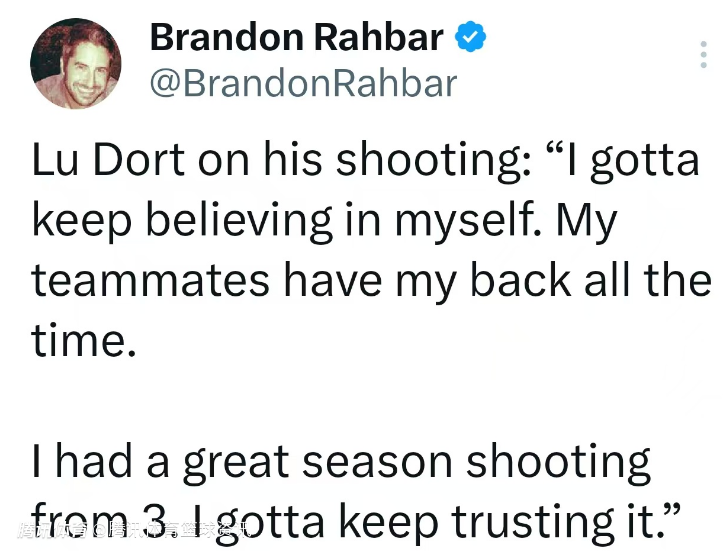
Task: Click the phrase "great season" in the tweet
Action: [318, 464]
